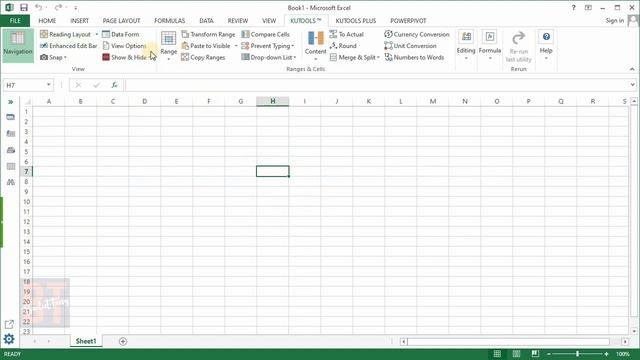Viewport: 640px width, 360px height.
Task: Open the Data Form tool
Action: (x=121, y=34)
